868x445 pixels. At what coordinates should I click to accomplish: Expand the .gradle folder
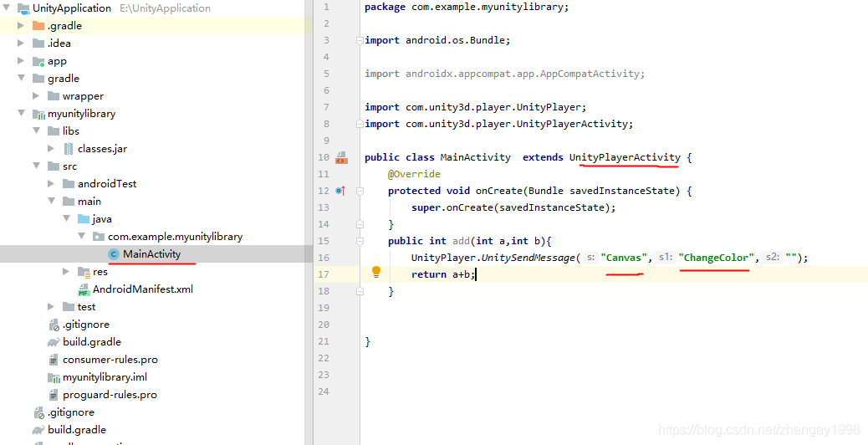click(x=21, y=25)
